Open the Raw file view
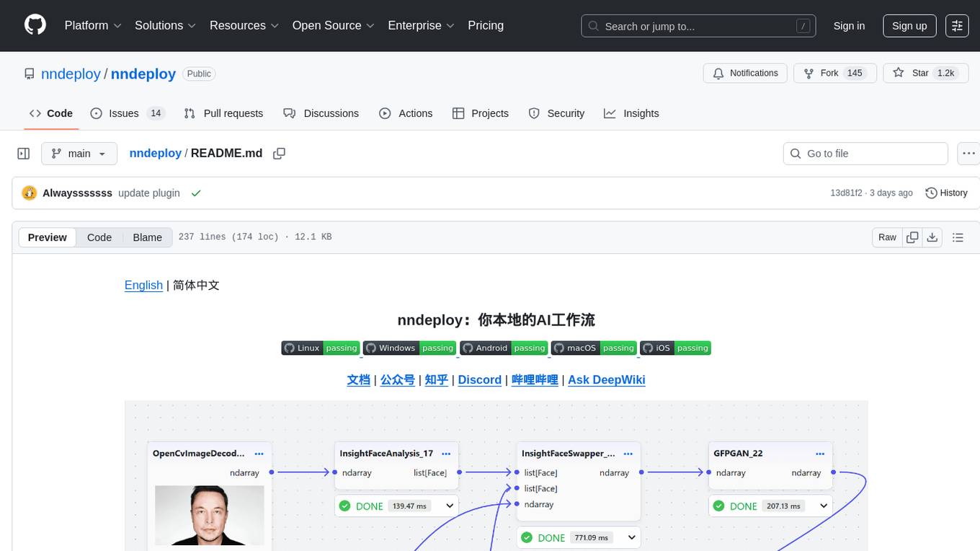980x551 pixels. pyautogui.click(x=887, y=237)
